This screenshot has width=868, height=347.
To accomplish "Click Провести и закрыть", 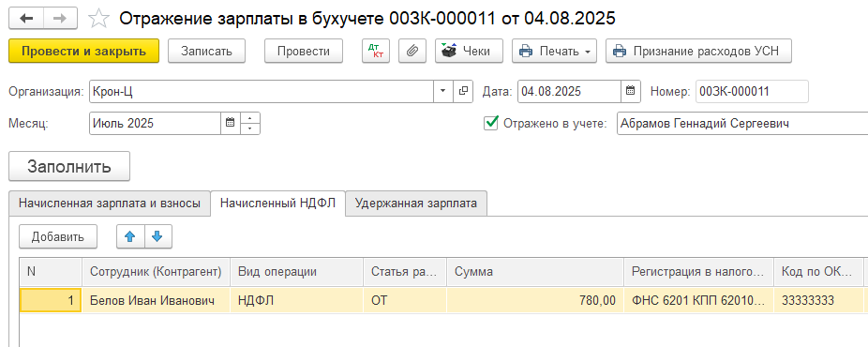I will 83,51.
